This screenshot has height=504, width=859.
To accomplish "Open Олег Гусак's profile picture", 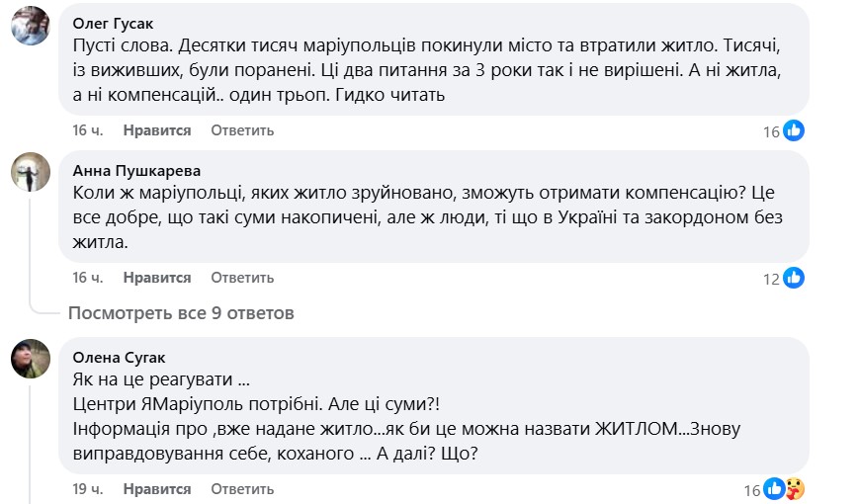I will click(x=31, y=27).
